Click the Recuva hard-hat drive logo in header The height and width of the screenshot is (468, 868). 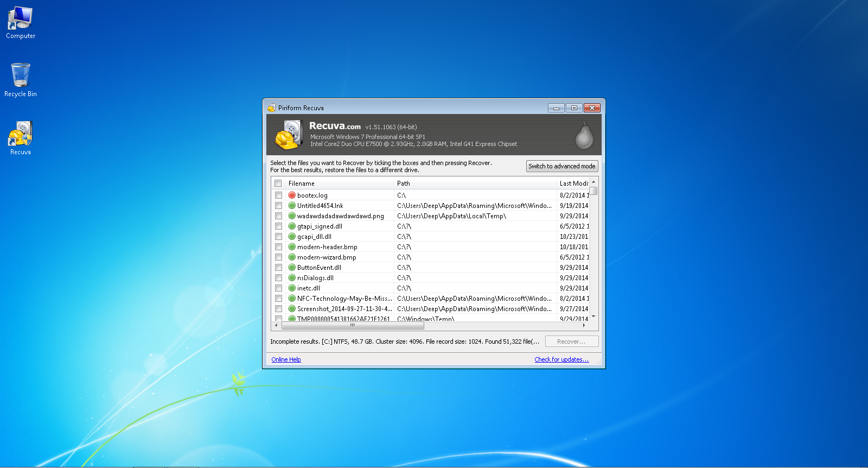(289, 135)
